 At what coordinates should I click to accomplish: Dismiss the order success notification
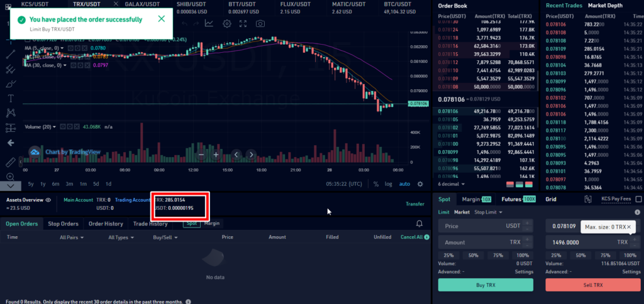click(162, 18)
